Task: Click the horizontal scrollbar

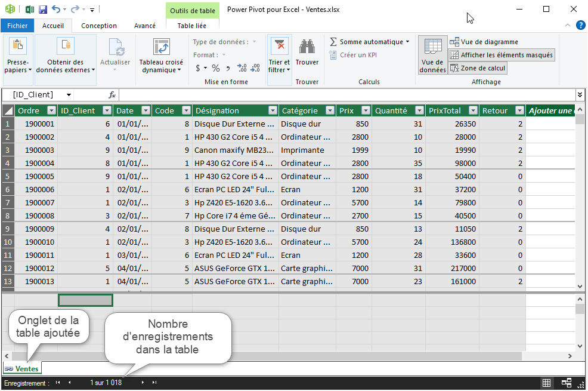Action: point(267,356)
